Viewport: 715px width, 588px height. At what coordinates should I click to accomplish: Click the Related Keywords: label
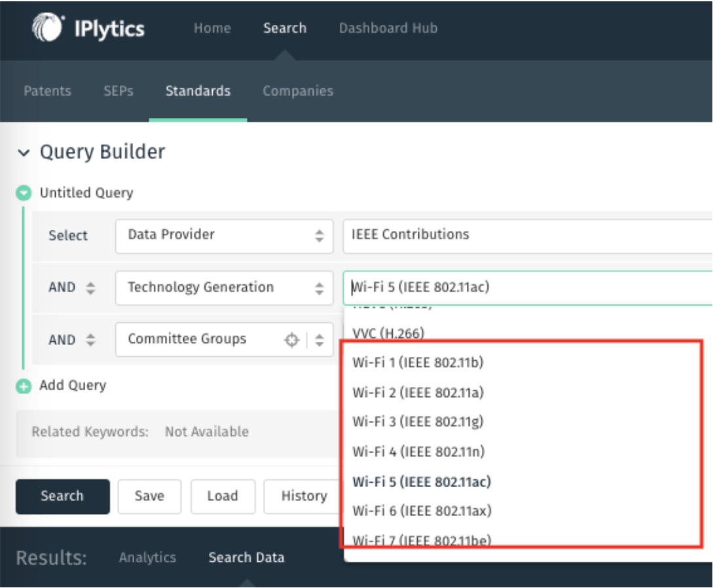click(x=90, y=432)
